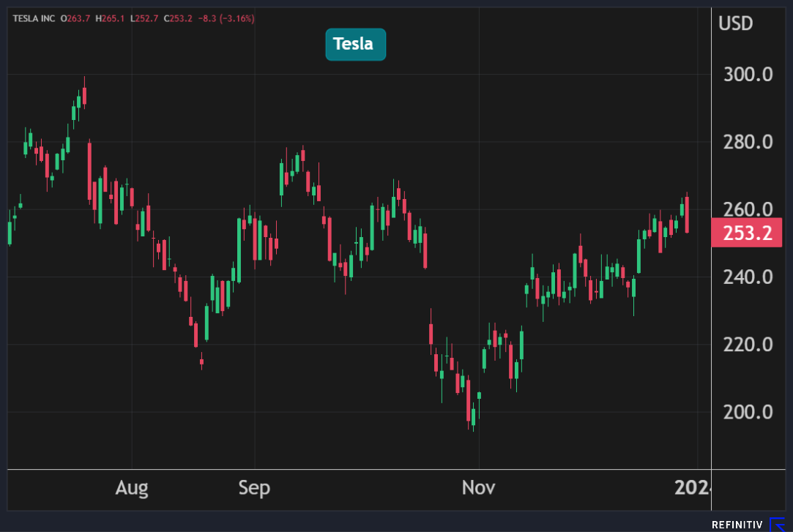Screen dimensions: 793x532
Task: Click the USD currency label
Action: click(735, 23)
